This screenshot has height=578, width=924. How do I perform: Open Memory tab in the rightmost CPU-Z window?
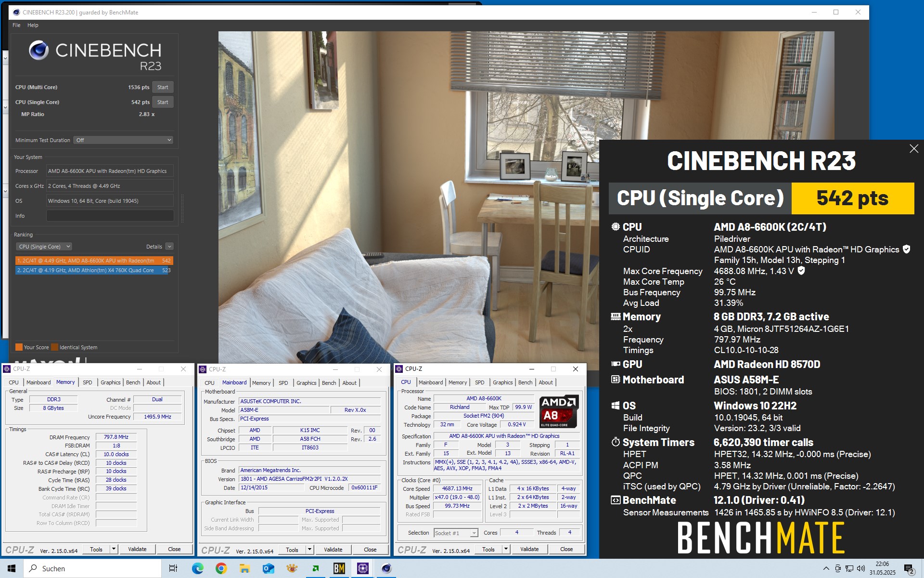click(458, 382)
